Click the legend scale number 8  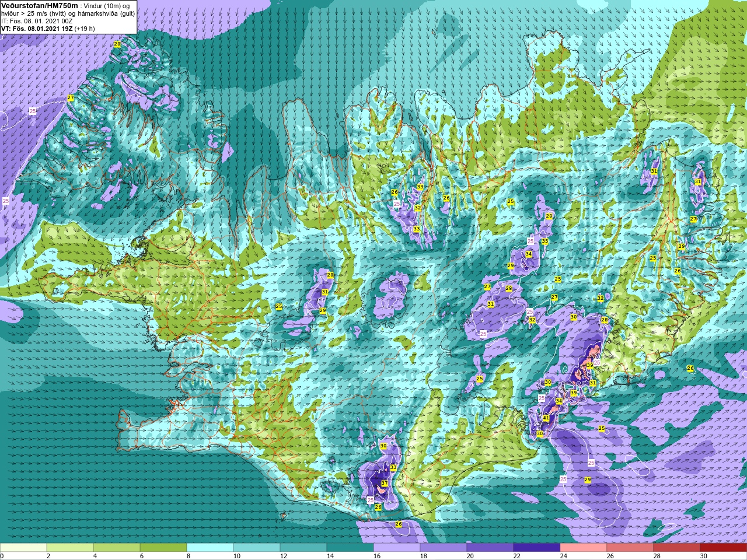coord(188,556)
